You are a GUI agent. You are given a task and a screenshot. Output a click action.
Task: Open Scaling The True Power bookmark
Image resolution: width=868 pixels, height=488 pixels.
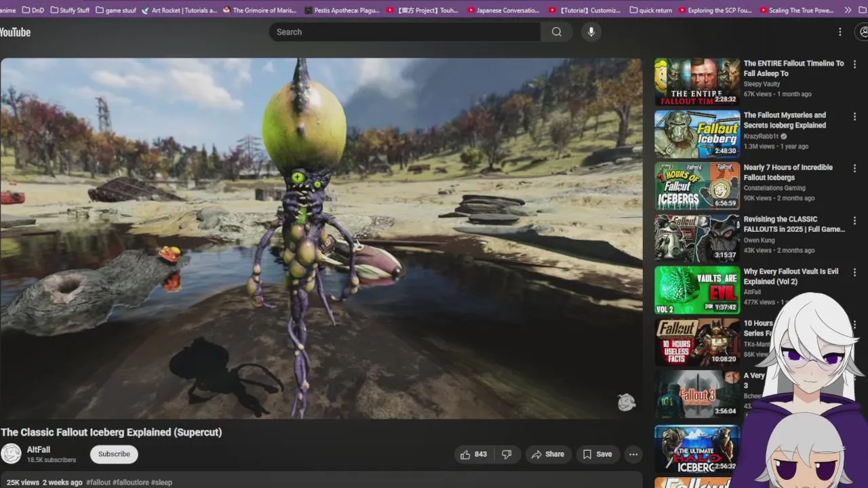796,10
